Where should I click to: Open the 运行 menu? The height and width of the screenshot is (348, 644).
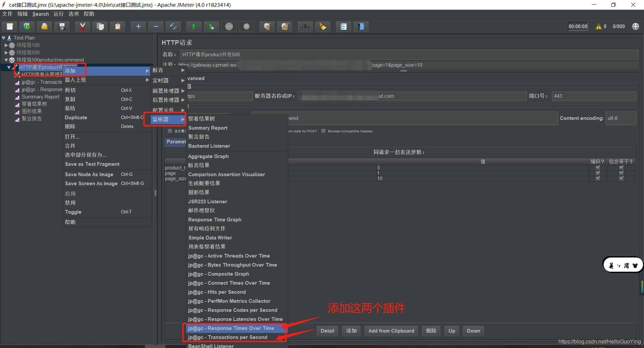coord(58,14)
